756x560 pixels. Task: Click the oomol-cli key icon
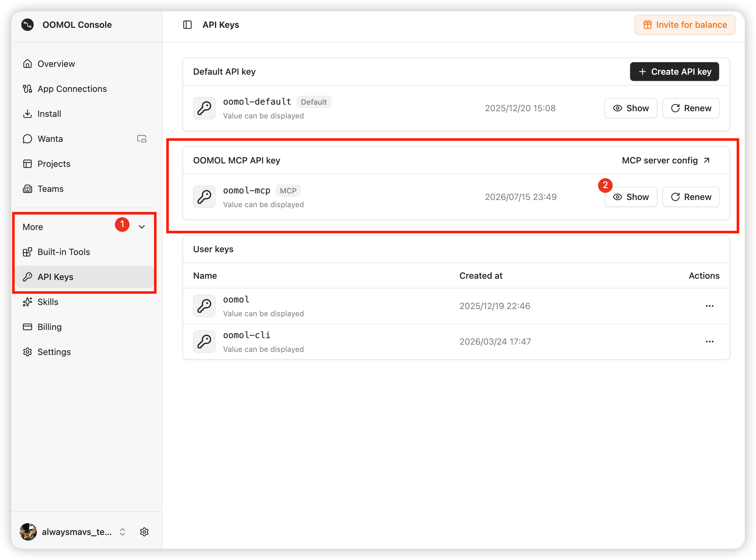pyautogui.click(x=204, y=342)
